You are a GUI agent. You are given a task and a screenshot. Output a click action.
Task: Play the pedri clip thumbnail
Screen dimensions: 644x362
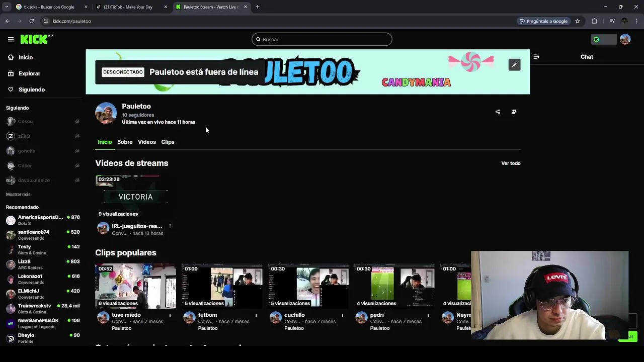point(394,287)
